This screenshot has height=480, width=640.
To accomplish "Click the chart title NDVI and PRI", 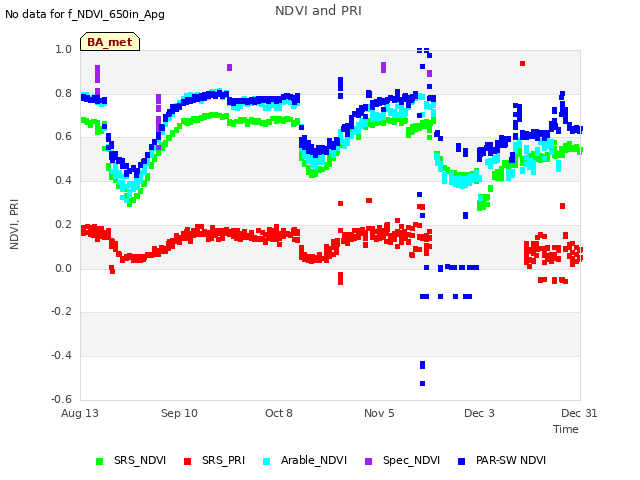I will [318, 11].
